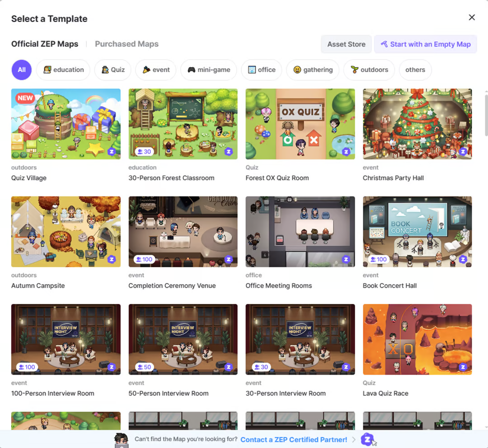Click Contact a ZEP Certified Partner link
The image size is (488, 448).
point(294,439)
